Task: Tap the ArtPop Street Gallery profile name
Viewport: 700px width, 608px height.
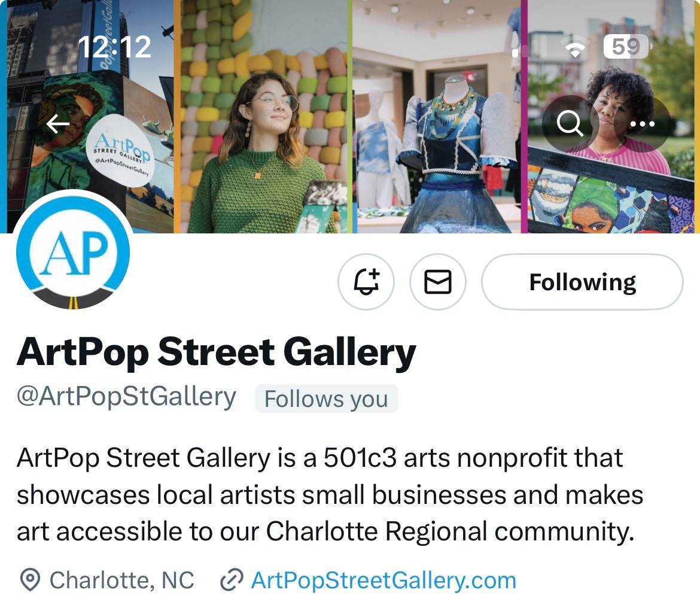Action: coord(216,352)
